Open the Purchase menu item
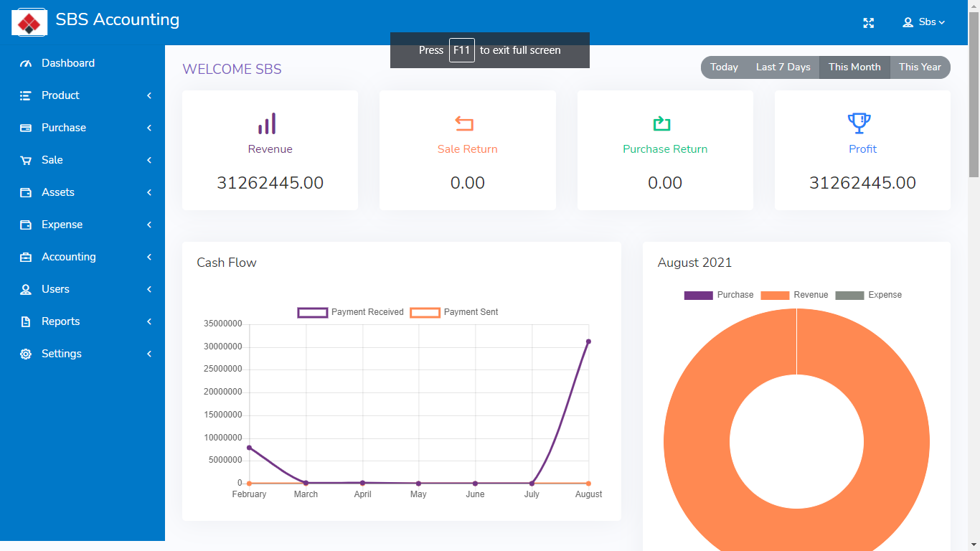The image size is (980, 551). click(x=83, y=128)
